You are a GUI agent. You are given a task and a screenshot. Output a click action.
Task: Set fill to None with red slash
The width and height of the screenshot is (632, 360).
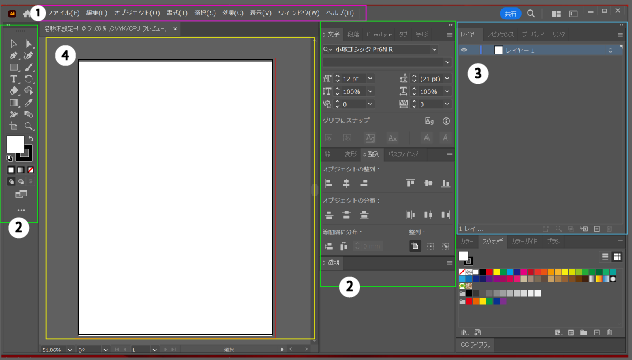pos(30,170)
